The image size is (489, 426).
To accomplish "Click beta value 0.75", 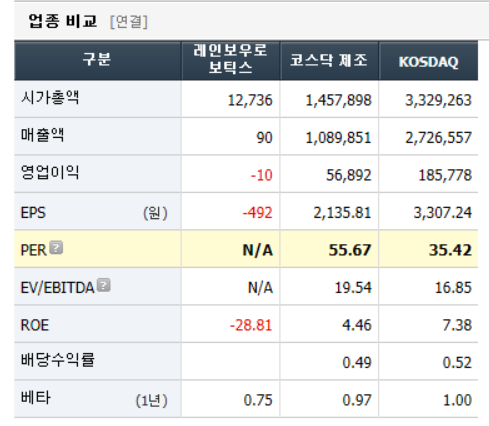I will [258, 400].
